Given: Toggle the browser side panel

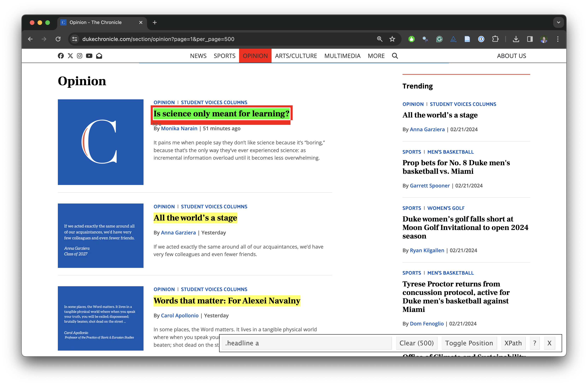Looking at the screenshot, I should tap(530, 39).
